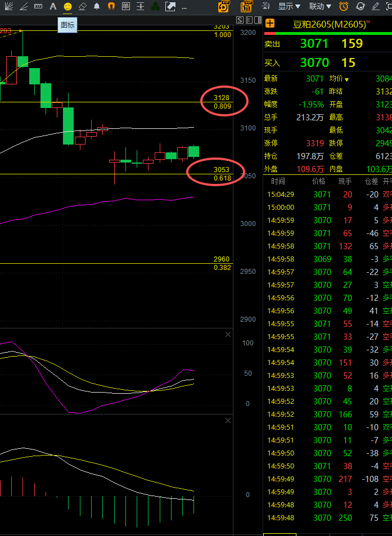This screenshot has height=536, width=392.
Task: Open the ellipsis more-tools menu
Action: [184, 7]
